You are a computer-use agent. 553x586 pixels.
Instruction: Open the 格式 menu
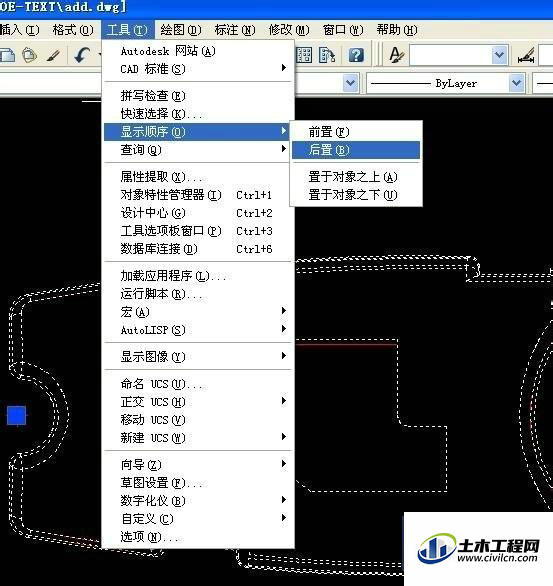point(73,30)
